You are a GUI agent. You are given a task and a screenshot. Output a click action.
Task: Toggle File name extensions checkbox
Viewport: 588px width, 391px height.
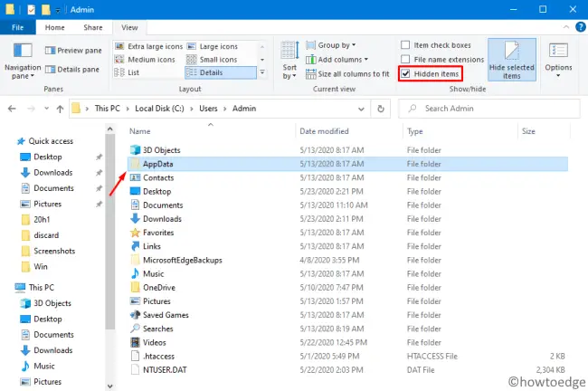click(x=406, y=59)
